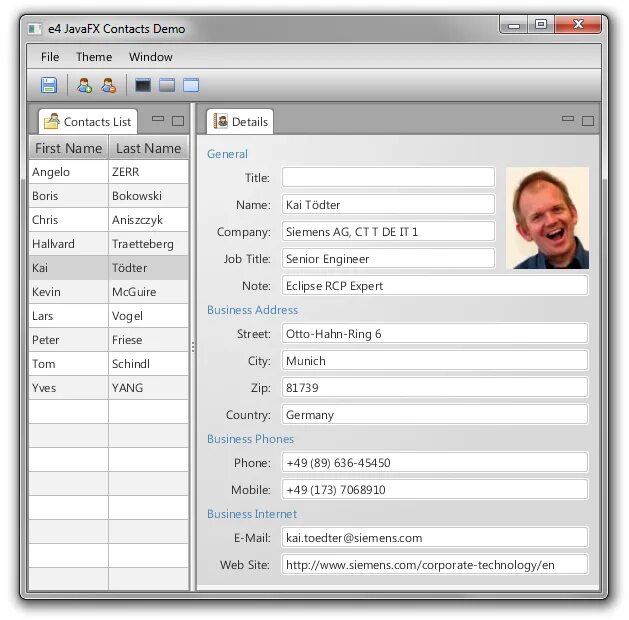Apply the dark theme toolbar icon
The image size is (629, 620).
pos(143,85)
